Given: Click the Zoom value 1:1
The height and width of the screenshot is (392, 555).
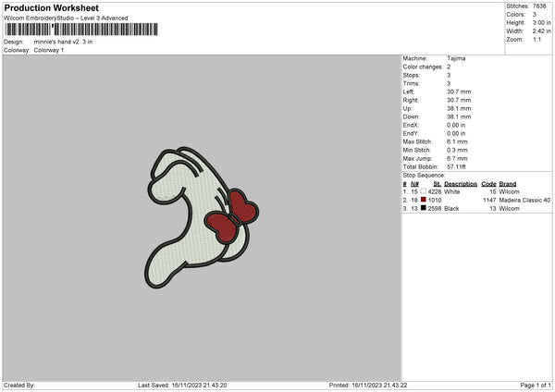Looking at the screenshot, I should [536, 39].
